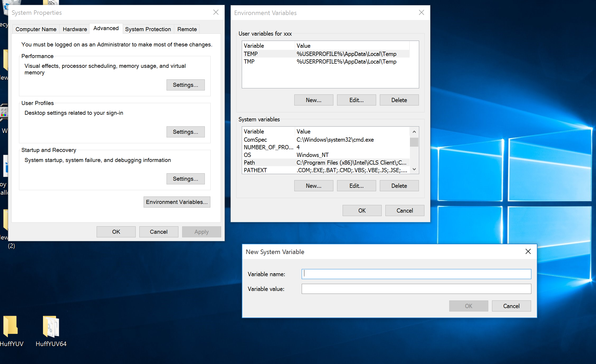The image size is (596, 364).
Task: Click Environment Variables button
Action: click(x=177, y=202)
